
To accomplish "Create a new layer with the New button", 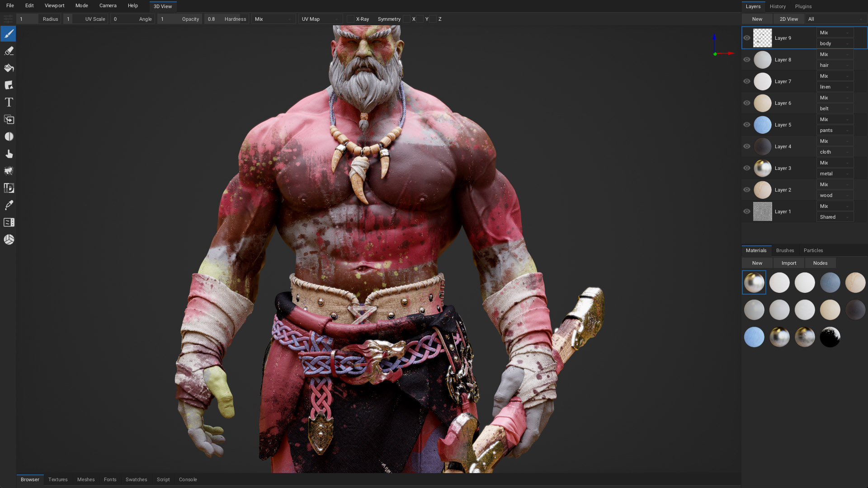I will tap(756, 19).
